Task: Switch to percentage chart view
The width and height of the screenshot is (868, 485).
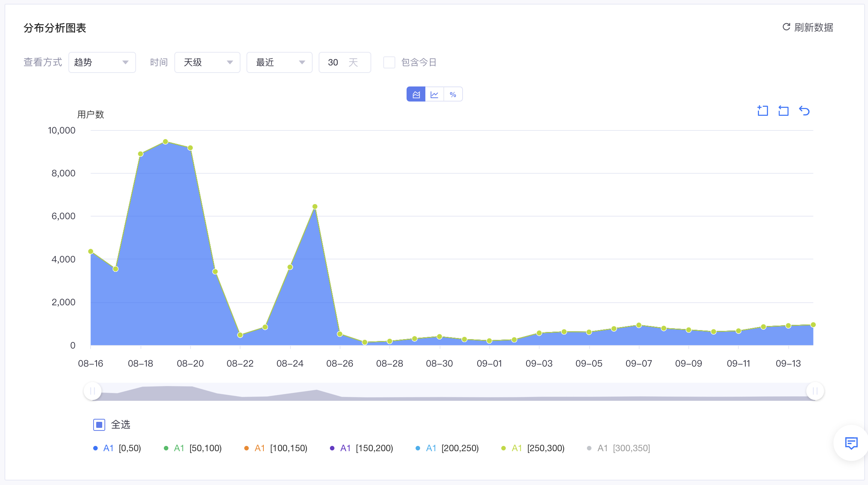Action: (x=453, y=94)
